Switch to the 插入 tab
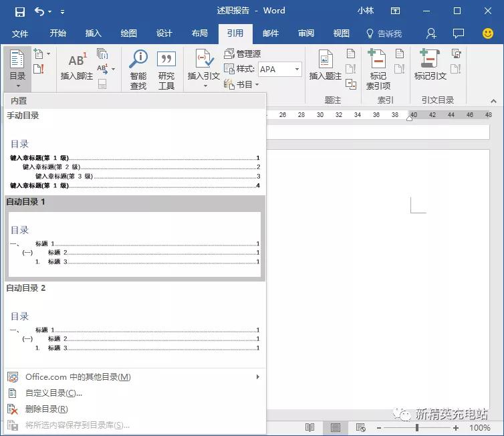Screen dimensions: 504x436 [x=93, y=33]
